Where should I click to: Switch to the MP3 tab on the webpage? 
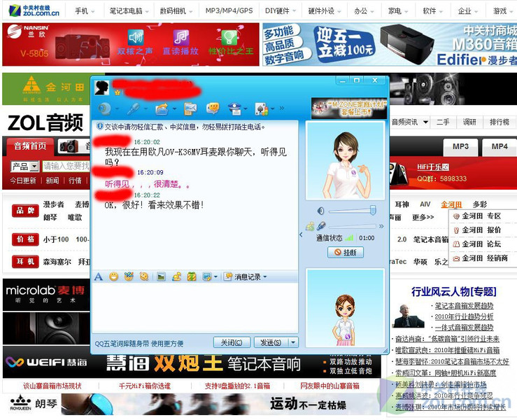(x=460, y=146)
